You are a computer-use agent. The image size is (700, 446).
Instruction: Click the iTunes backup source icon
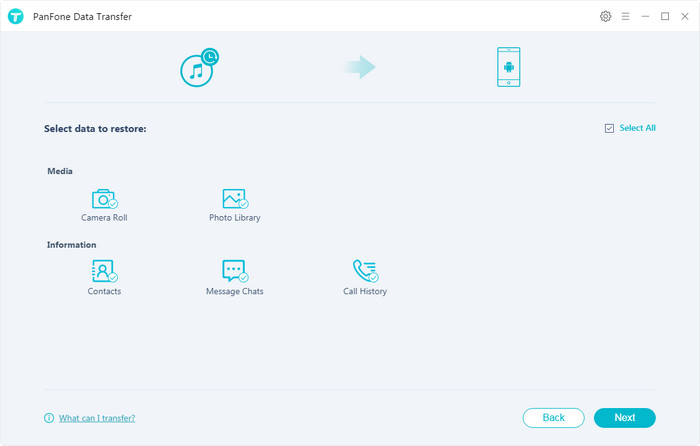tap(199, 67)
